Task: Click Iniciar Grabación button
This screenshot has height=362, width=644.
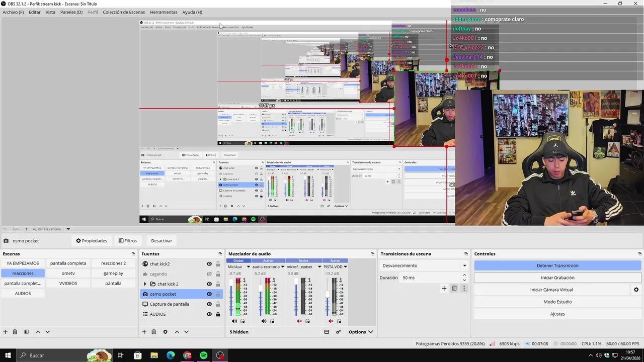Action: coord(557,278)
